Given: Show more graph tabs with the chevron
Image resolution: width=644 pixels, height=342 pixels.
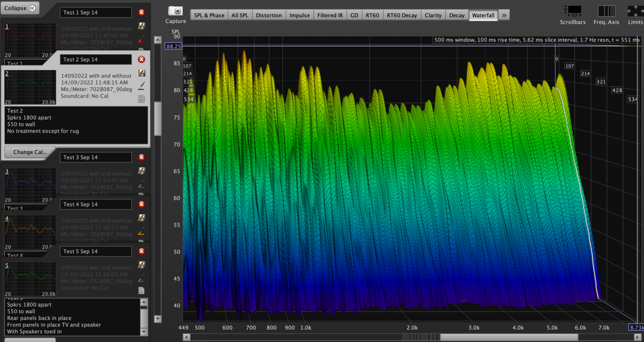Looking at the screenshot, I should (504, 16).
